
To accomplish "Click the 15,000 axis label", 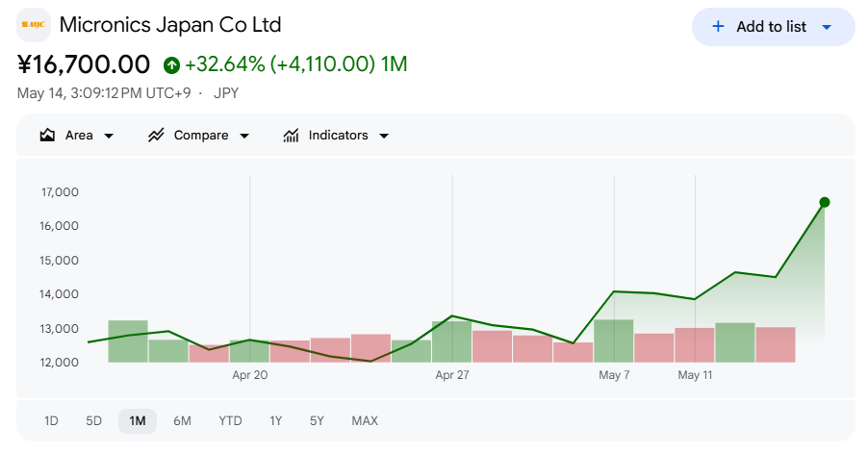I will tap(59, 261).
